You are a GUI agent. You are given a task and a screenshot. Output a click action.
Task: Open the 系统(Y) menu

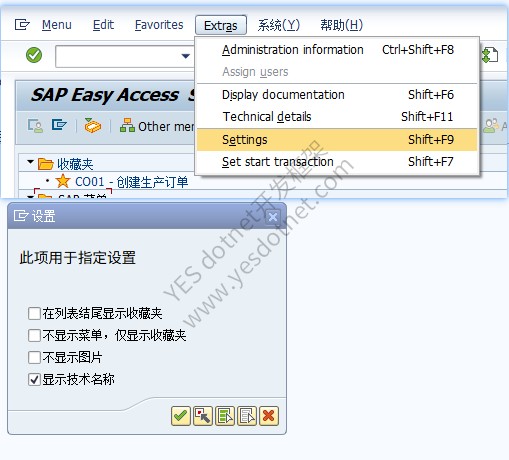click(x=279, y=25)
